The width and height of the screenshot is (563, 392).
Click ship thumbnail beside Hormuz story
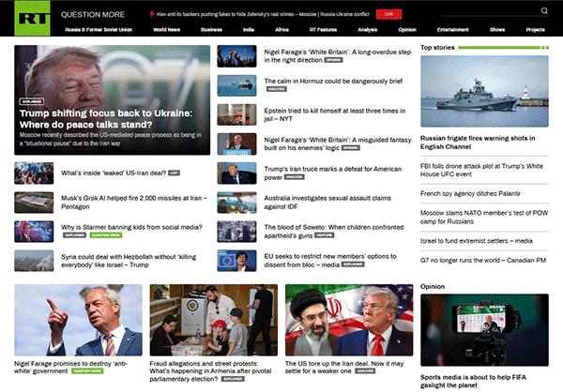[x=237, y=85]
